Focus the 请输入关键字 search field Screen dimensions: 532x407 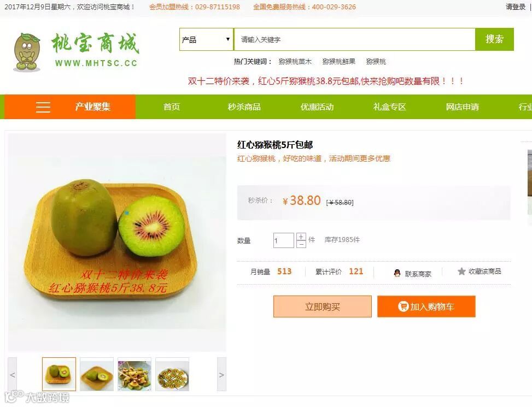click(x=354, y=40)
